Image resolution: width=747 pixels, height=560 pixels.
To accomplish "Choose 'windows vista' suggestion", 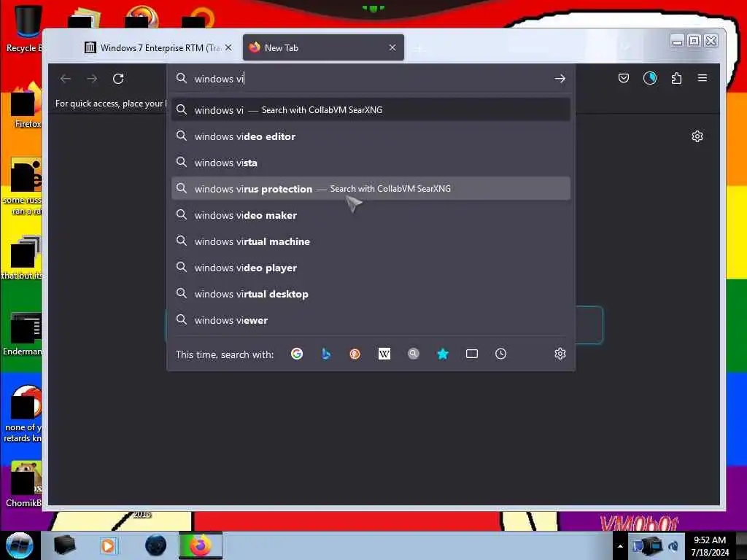I will [x=371, y=163].
